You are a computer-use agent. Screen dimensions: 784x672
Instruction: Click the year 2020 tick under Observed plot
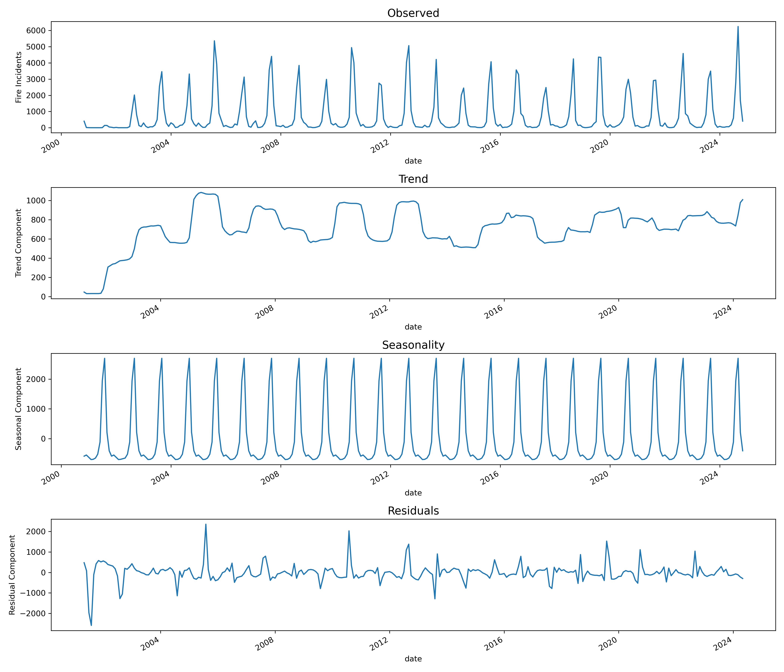point(600,146)
